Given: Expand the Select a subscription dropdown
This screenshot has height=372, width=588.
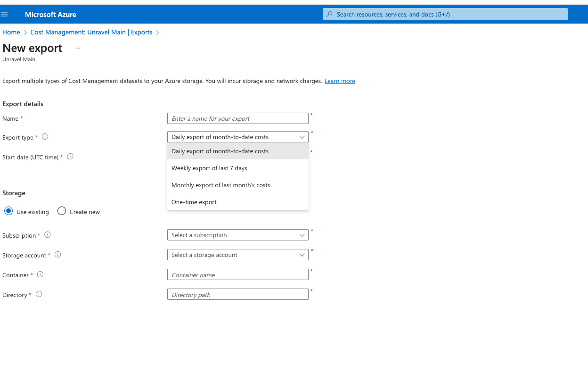Looking at the screenshot, I should tap(237, 235).
